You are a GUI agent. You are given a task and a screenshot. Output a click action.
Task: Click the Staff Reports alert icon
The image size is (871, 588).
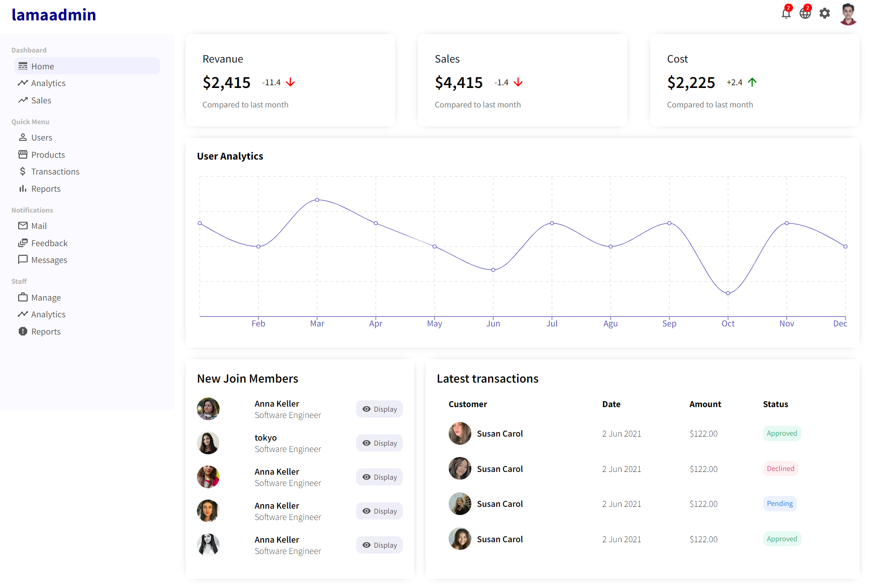(23, 331)
